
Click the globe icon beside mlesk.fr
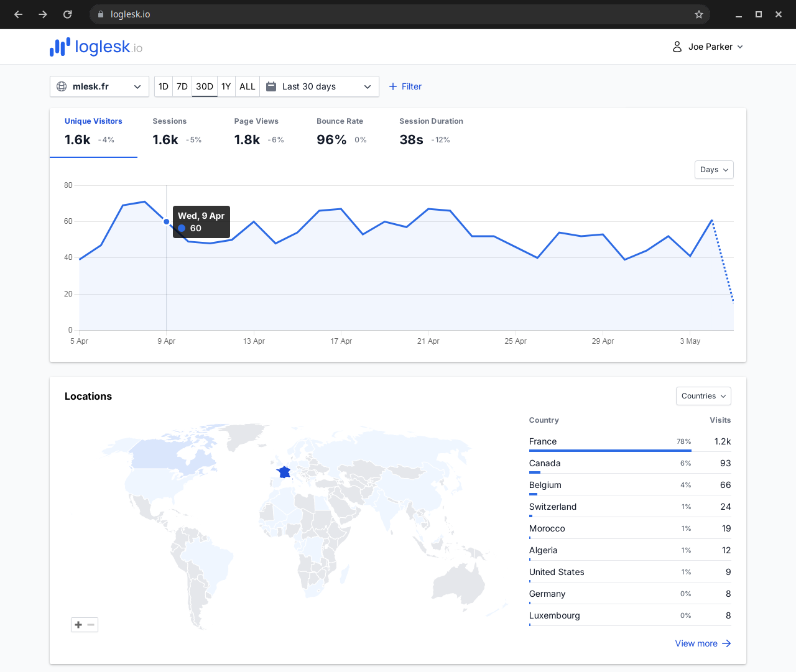62,86
